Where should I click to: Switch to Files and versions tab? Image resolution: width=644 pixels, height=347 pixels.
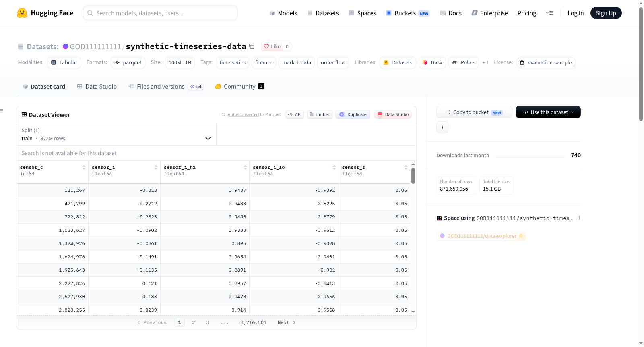click(166, 86)
